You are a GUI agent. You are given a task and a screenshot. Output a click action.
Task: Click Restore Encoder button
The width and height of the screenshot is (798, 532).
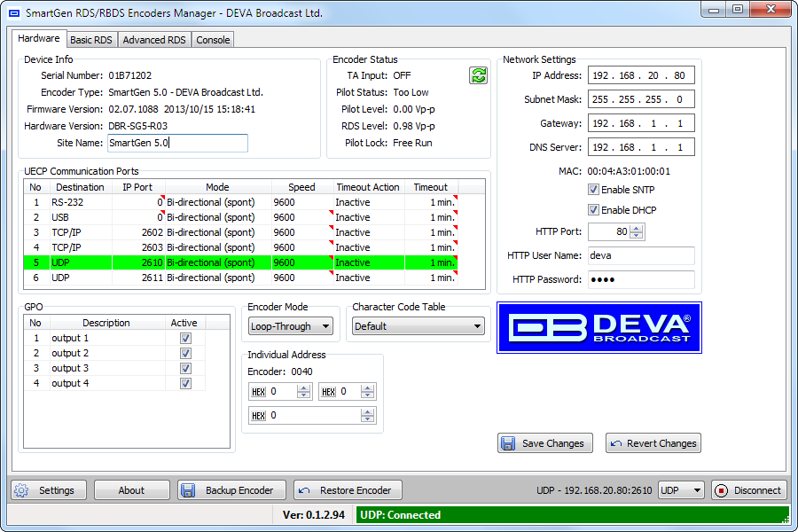[x=348, y=490]
